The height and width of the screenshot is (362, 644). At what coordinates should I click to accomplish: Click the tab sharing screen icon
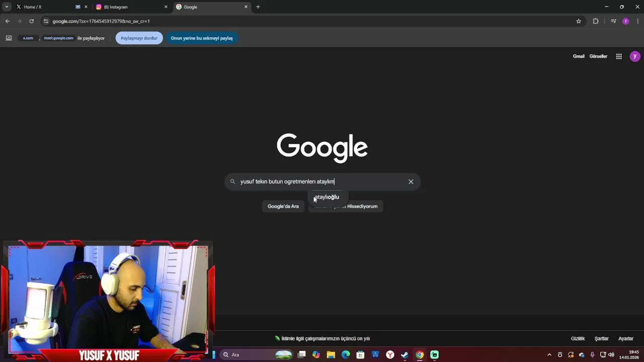point(9,38)
